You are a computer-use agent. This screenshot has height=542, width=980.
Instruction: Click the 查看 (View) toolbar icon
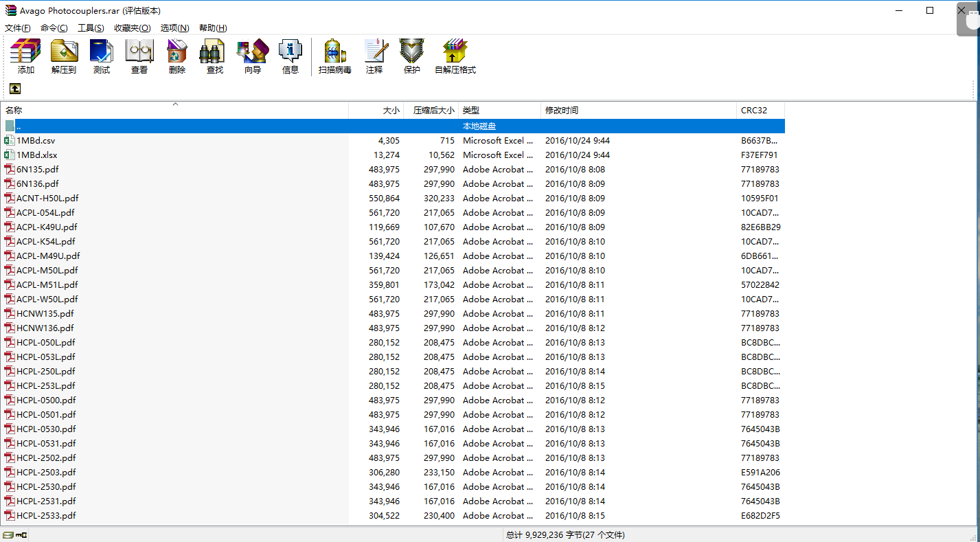(x=139, y=52)
